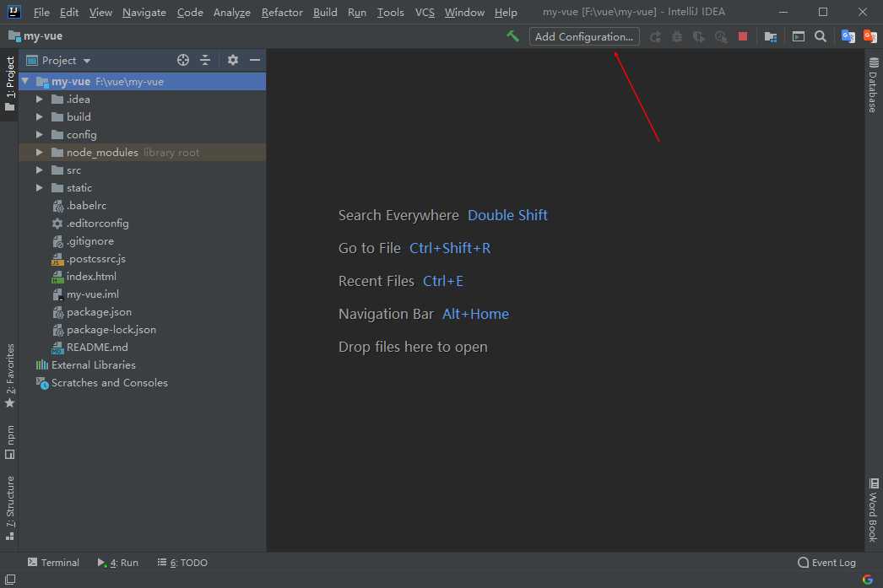Hide the Project panel with minus icon
The width and height of the screenshot is (883, 588).
[255, 60]
